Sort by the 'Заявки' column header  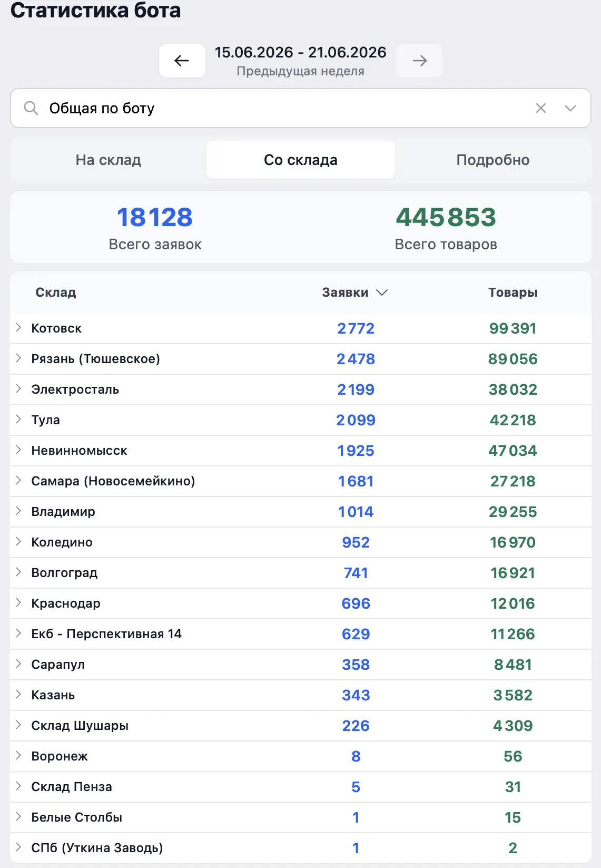(x=345, y=292)
